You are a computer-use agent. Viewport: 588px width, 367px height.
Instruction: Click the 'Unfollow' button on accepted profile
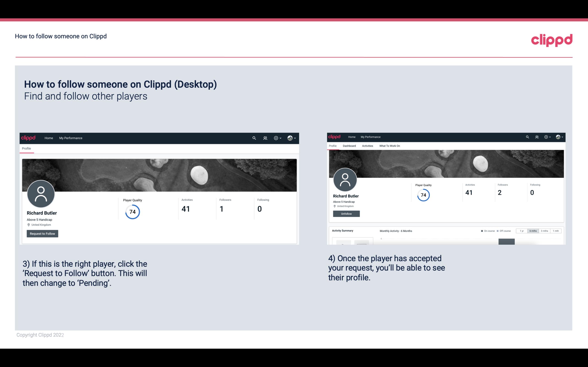click(346, 214)
